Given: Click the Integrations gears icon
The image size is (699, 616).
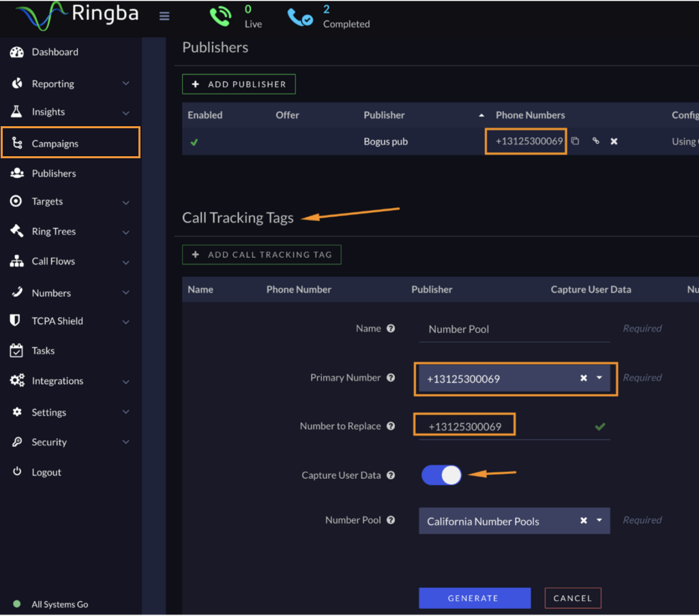Looking at the screenshot, I should tap(17, 381).
